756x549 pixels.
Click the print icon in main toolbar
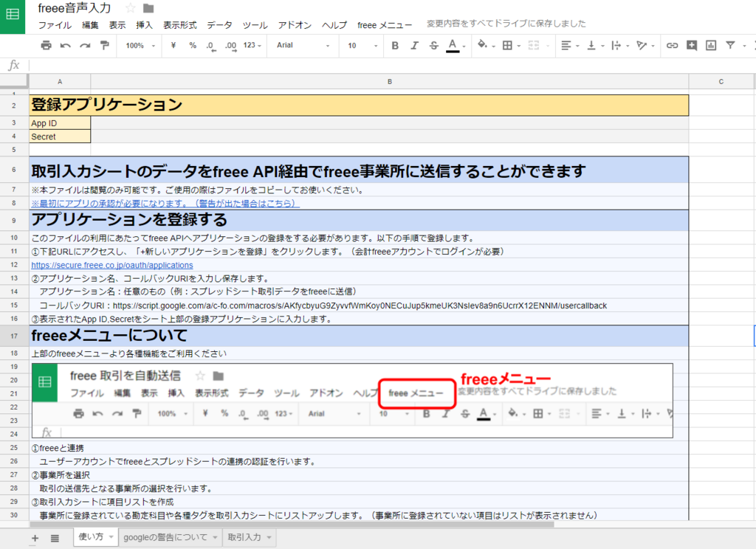(47, 45)
